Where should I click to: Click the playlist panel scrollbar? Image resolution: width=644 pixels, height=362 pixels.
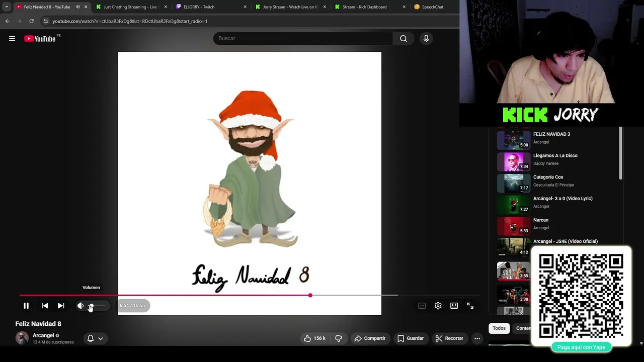click(621, 153)
